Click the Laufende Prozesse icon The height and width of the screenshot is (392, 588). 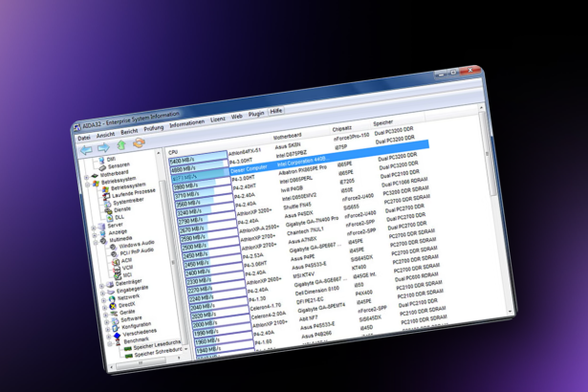tap(107, 197)
